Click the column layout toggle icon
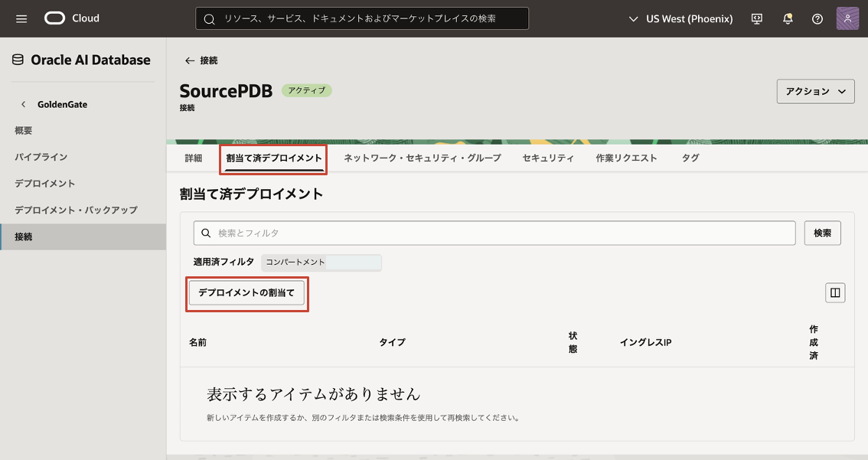The height and width of the screenshot is (460, 868). coord(835,292)
